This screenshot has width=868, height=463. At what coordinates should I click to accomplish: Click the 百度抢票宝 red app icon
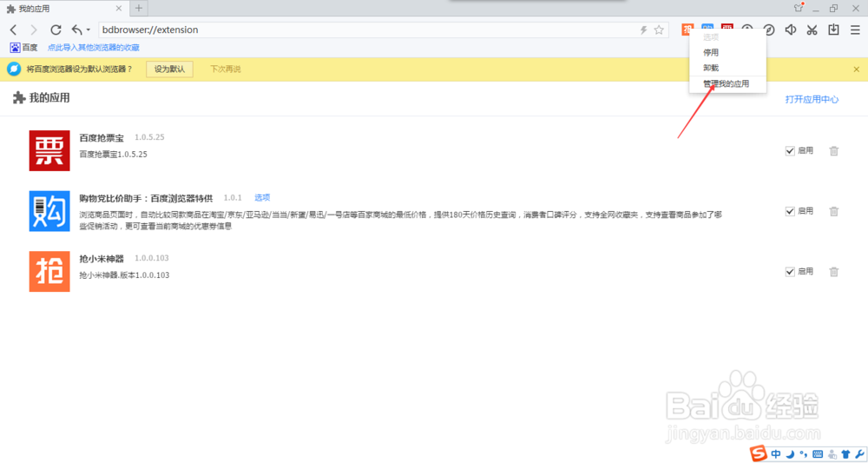[49, 150]
